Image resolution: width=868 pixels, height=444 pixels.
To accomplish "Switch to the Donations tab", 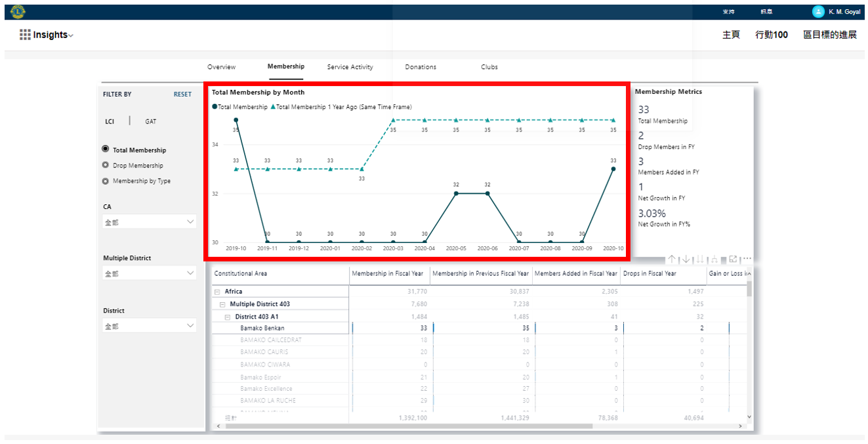I will [421, 67].
